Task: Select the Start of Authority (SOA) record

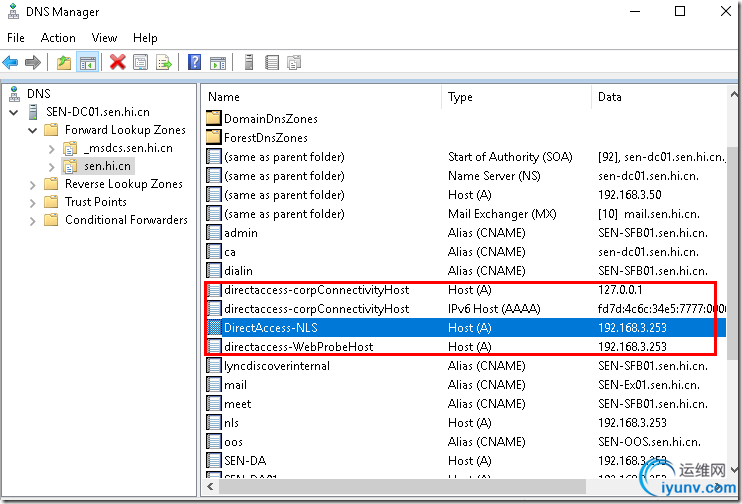Action: (466, 157)
